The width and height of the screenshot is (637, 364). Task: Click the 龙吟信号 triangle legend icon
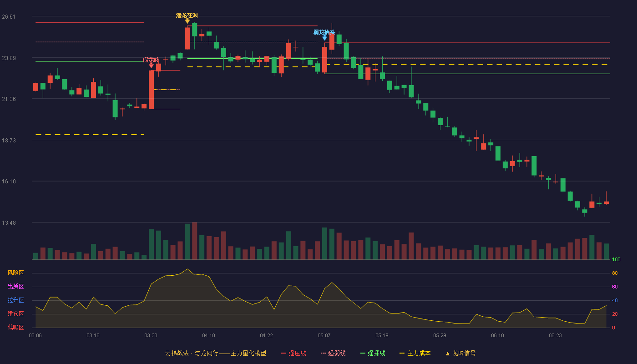tap(447, 354)
